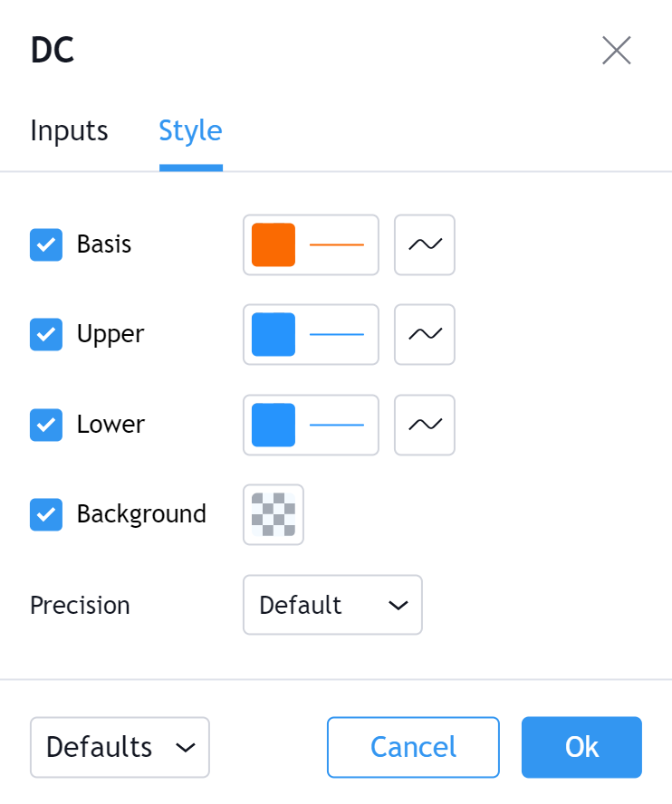Open the checkered Background color swatch

click(x=274, y=514)
